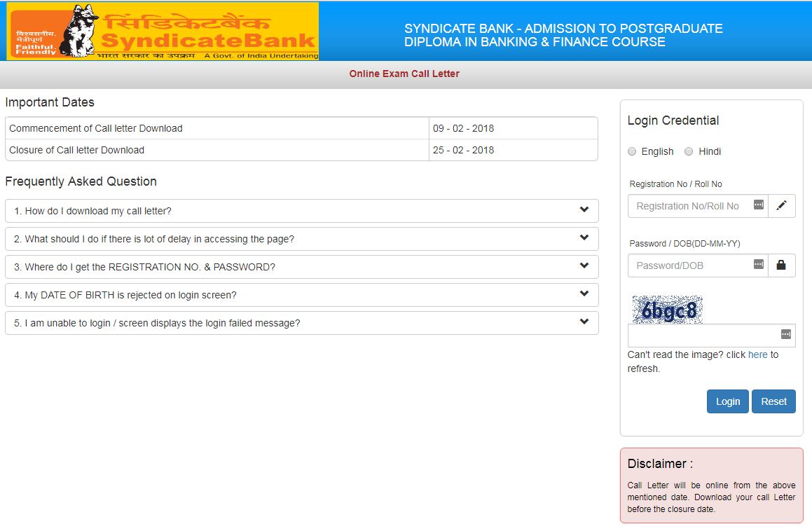Expand FAQ 'How do I download my call letter?'
Screen dimensions: 812x531
coord(302,211)
